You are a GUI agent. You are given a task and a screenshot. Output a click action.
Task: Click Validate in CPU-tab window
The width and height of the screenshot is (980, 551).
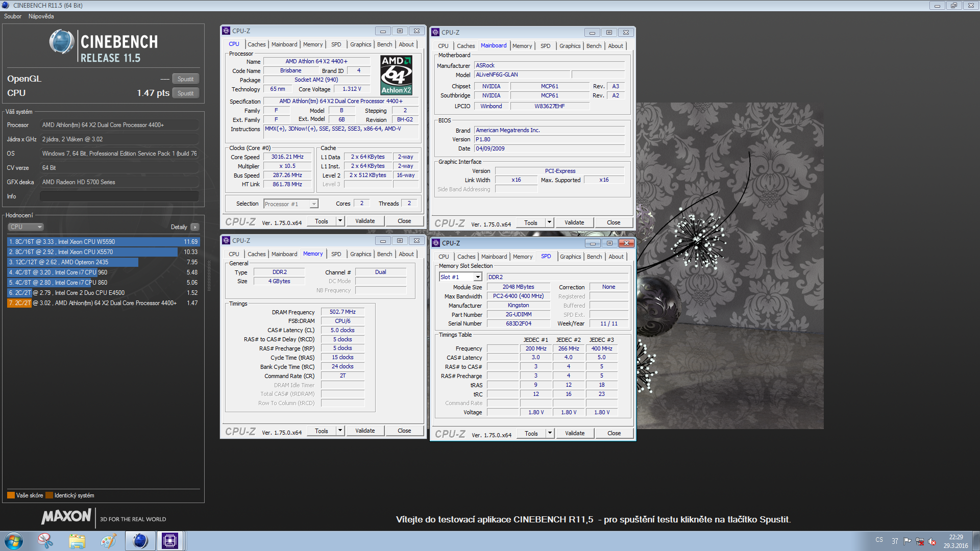tap(365, 221)
